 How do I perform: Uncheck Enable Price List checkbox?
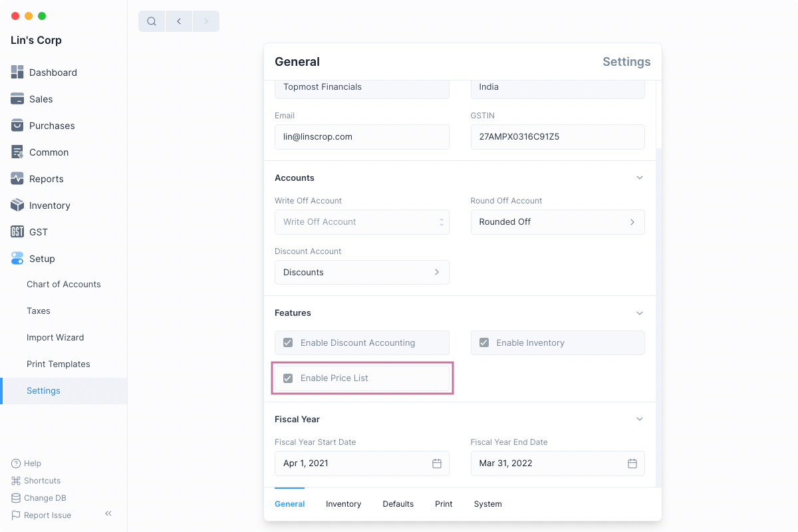pyautogui.click(x=288, y=378)
